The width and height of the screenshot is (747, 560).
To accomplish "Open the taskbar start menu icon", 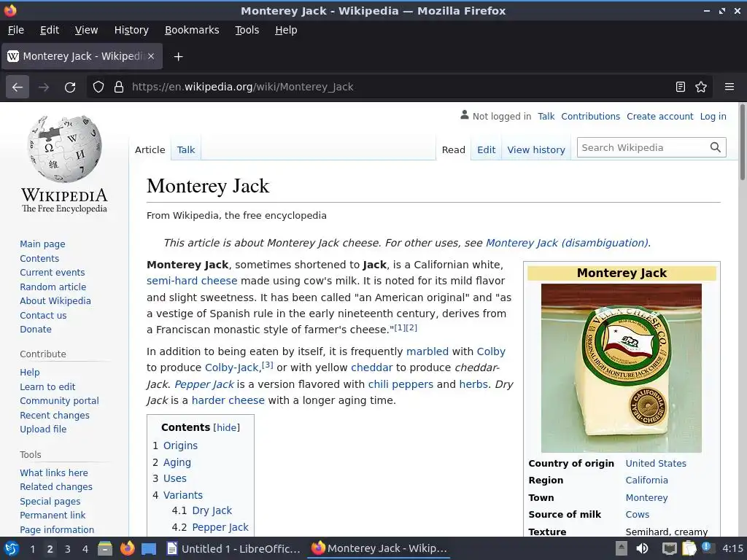I will point(12,548).
